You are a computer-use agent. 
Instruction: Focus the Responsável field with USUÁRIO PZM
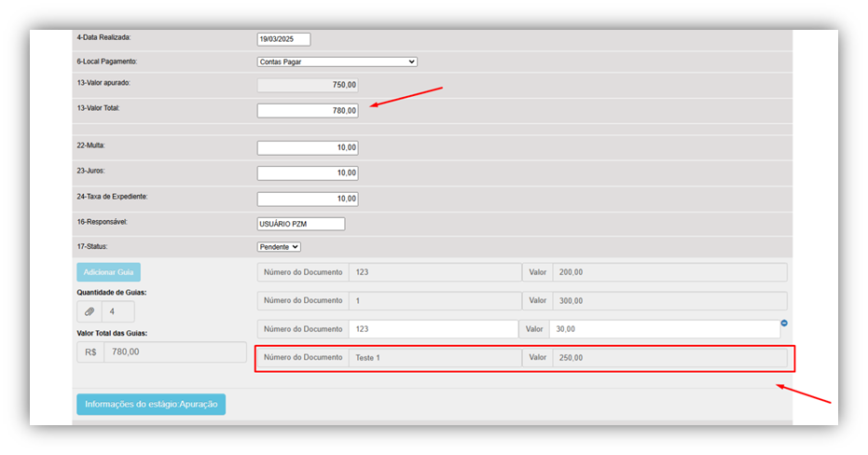300,224
